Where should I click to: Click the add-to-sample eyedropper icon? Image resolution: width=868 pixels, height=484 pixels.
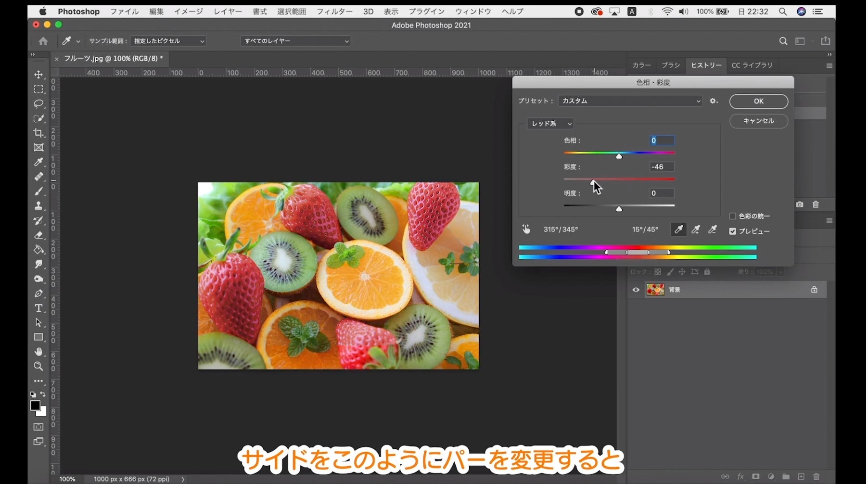pyautogui.click(x=696, y=230)
